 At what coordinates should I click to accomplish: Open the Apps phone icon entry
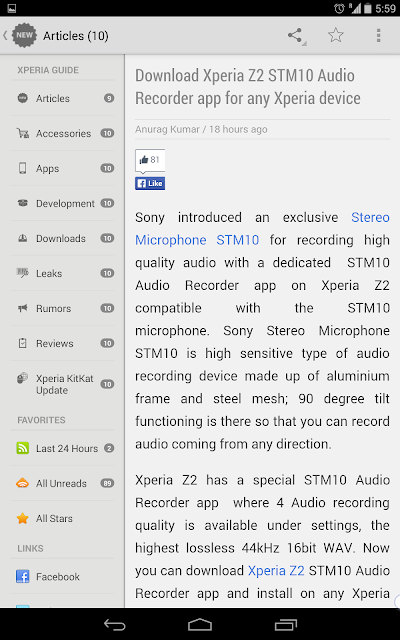click(22, 168)
